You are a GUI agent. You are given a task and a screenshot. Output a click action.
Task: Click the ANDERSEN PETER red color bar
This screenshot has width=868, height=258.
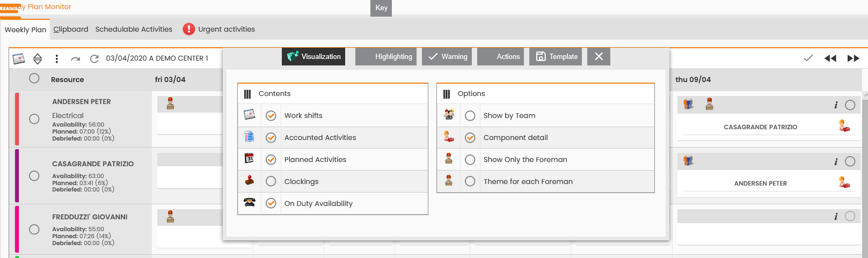(17, 119)
